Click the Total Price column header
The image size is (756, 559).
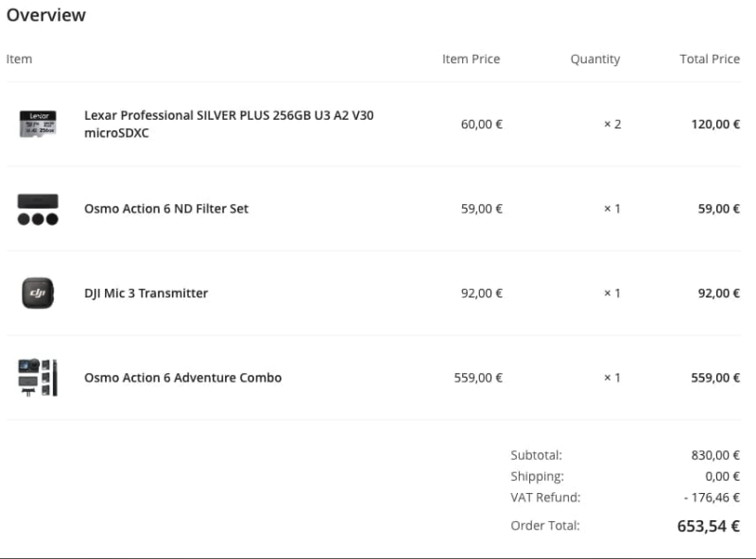point(709,59)
